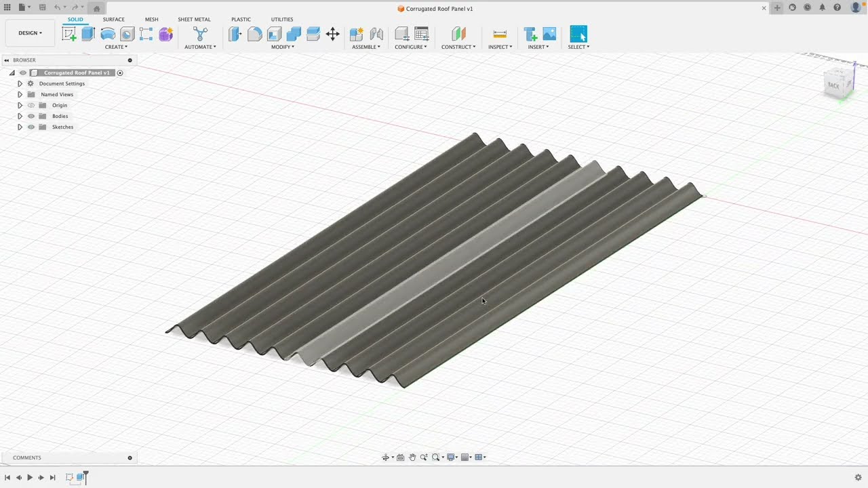Open the Job Status clock icon
The height and width of the screenshot is (488, 868).
807,7
